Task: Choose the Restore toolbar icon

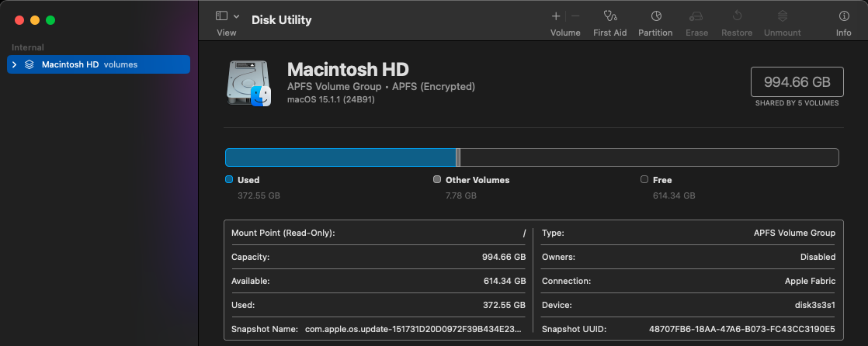Action: coord(737,16)
